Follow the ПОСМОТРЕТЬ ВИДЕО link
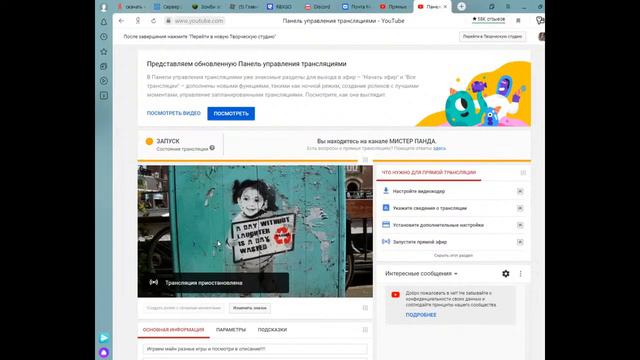640x360 pixels. click(x=174, y=113)
